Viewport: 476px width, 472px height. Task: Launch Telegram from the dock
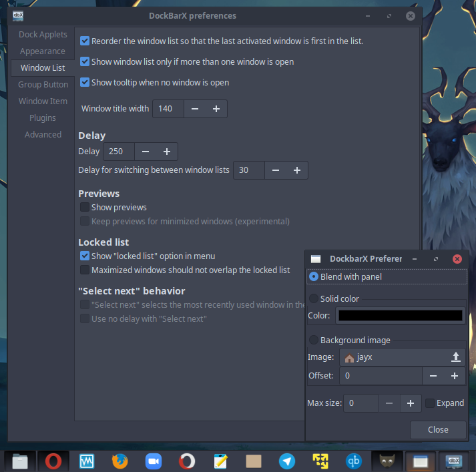click(x=287, y=461)
